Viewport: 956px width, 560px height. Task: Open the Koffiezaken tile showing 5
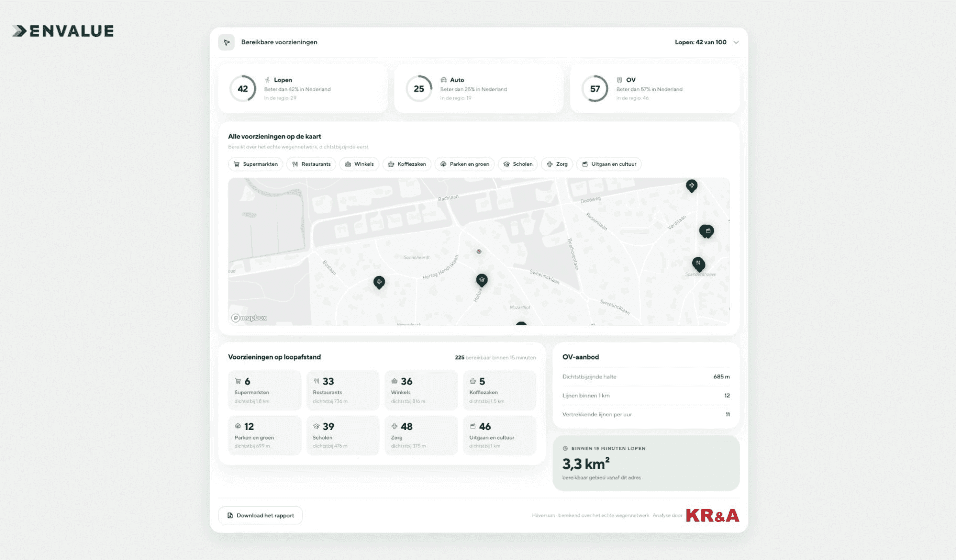pyautogui.click(x=500, y=390)
